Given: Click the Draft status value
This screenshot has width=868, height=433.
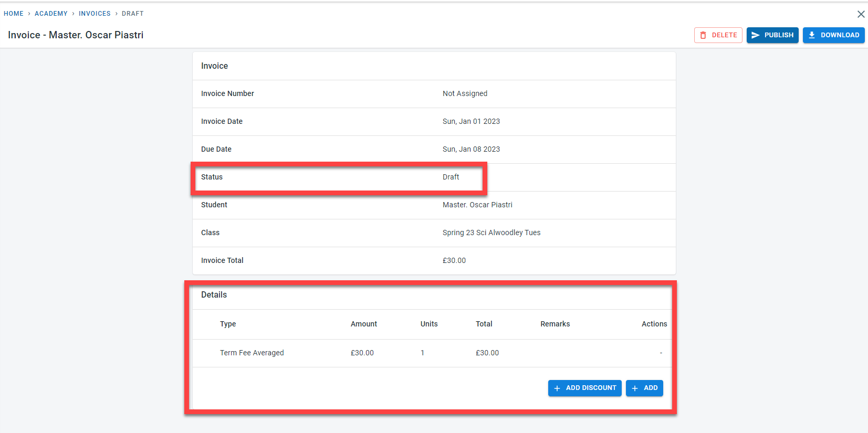Looking at the screenshot, I should pyautogui.click(x=451, y=177).
